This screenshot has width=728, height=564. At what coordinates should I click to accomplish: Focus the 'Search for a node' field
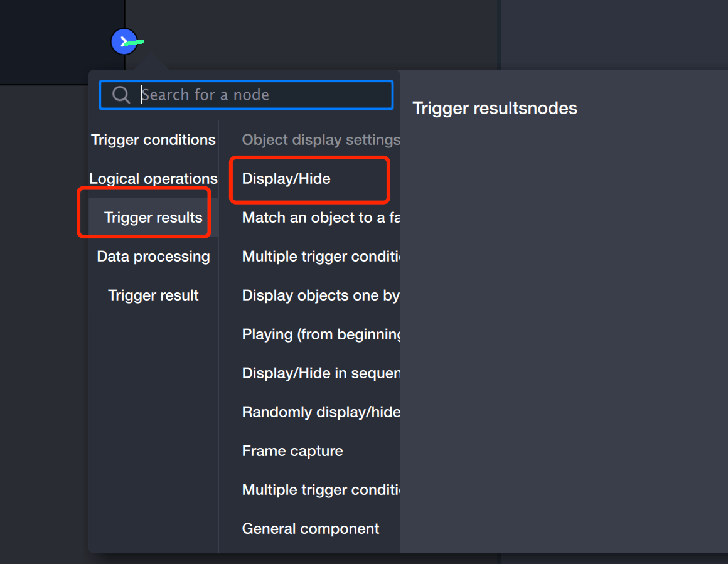point(264,95)
